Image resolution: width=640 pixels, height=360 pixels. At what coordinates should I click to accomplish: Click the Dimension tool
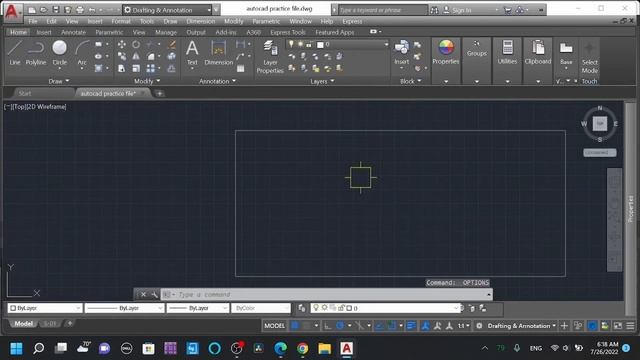(218, 52)
